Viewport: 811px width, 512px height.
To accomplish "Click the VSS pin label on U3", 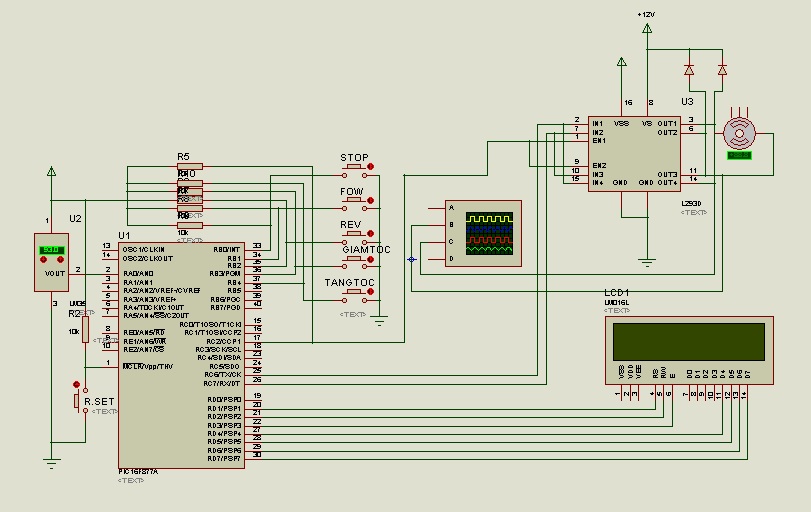I will 621,124.
